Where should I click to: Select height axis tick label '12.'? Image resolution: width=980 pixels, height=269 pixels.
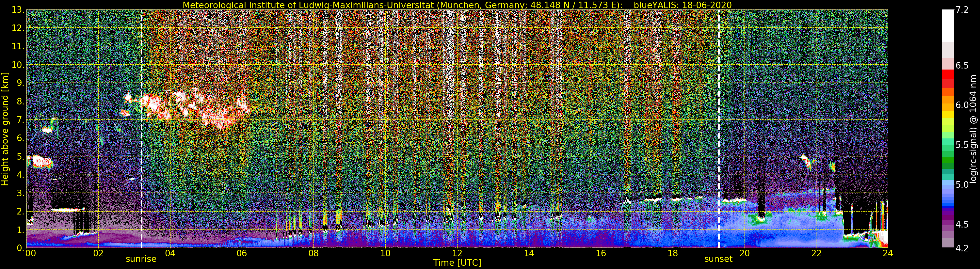pyautogui.click(x=18, y=28)
